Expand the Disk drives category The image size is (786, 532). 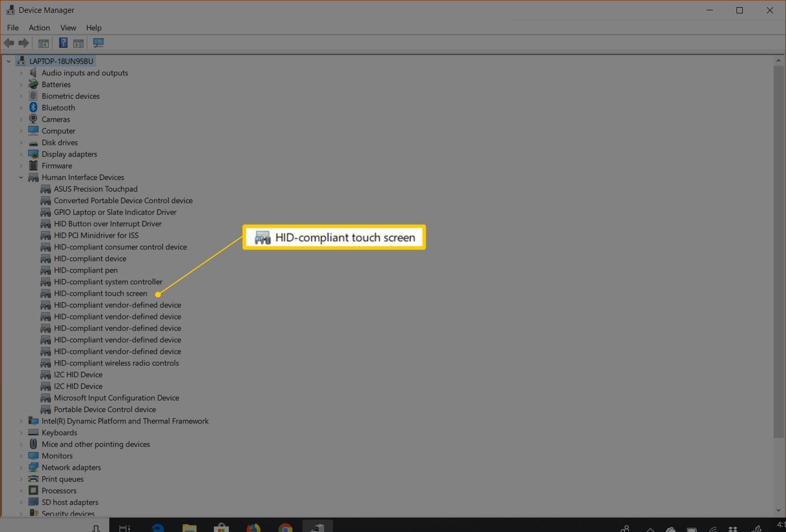coord(21,143)
